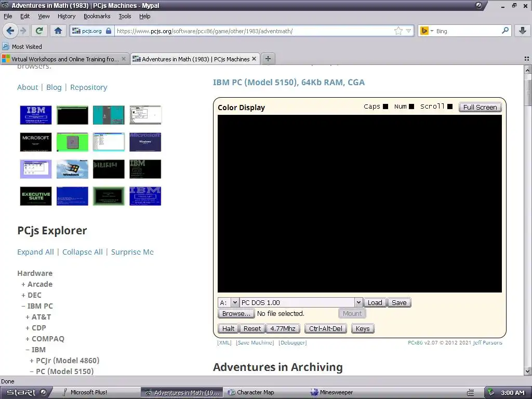Open the teal game screen thumbnail
The width and height of the screenshot is (532, 399).
pos(109,115)
